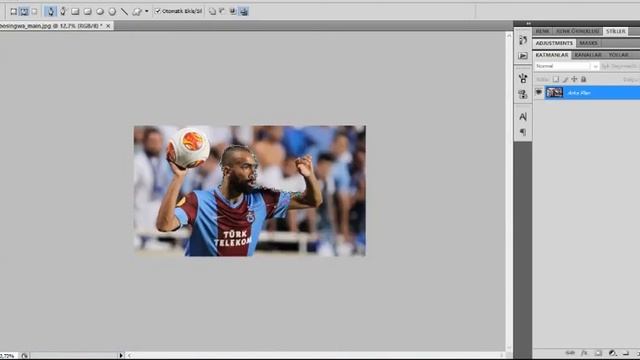This screenshot has width=640, height=360.
Task: Click Create new group icon
Action: coord(626,353)
